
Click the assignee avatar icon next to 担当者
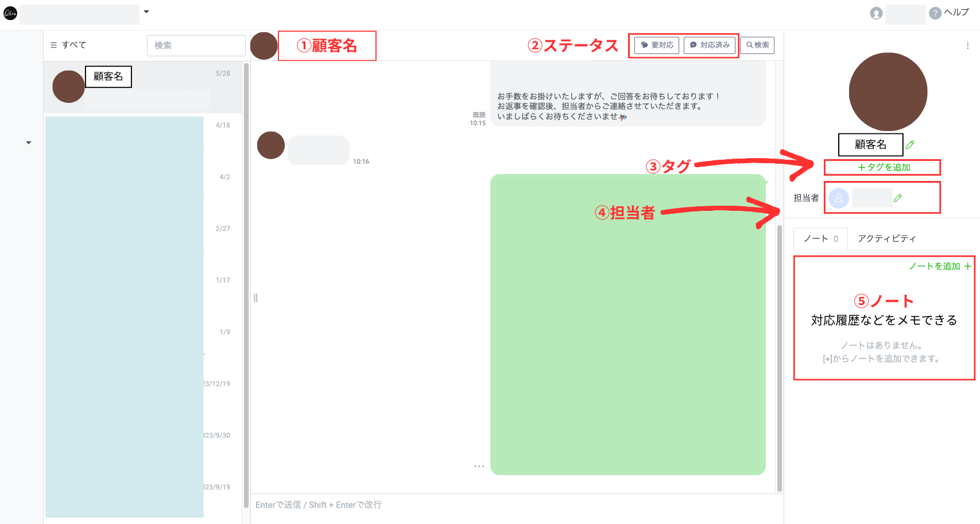click(838, 198)
